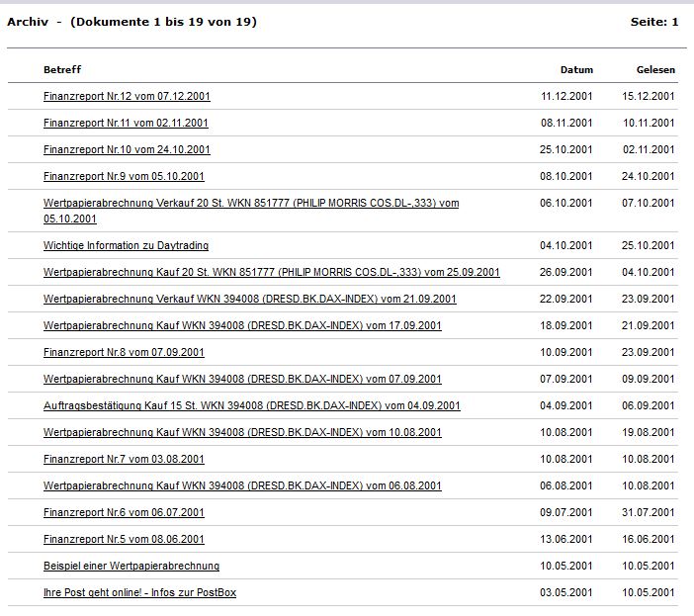Select Datum value 09.07.2001
The image size is (694, 616).
566,512
